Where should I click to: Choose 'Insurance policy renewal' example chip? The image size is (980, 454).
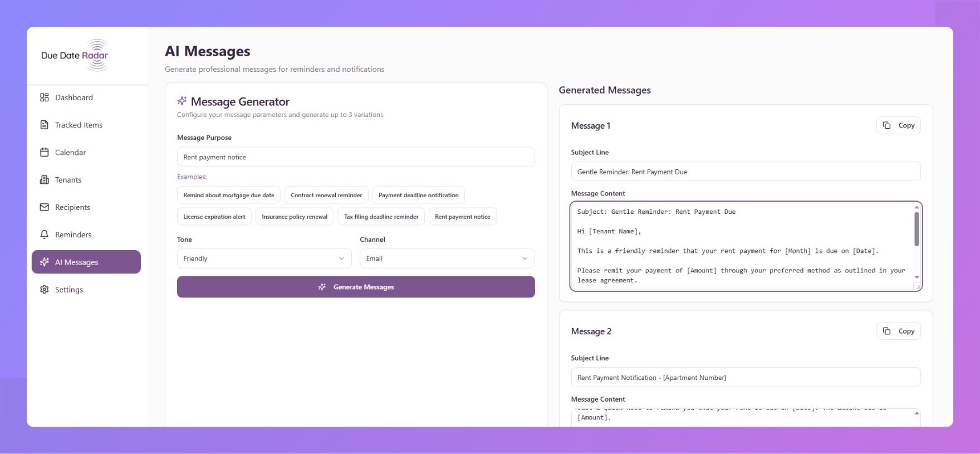[x=295, y=217]
